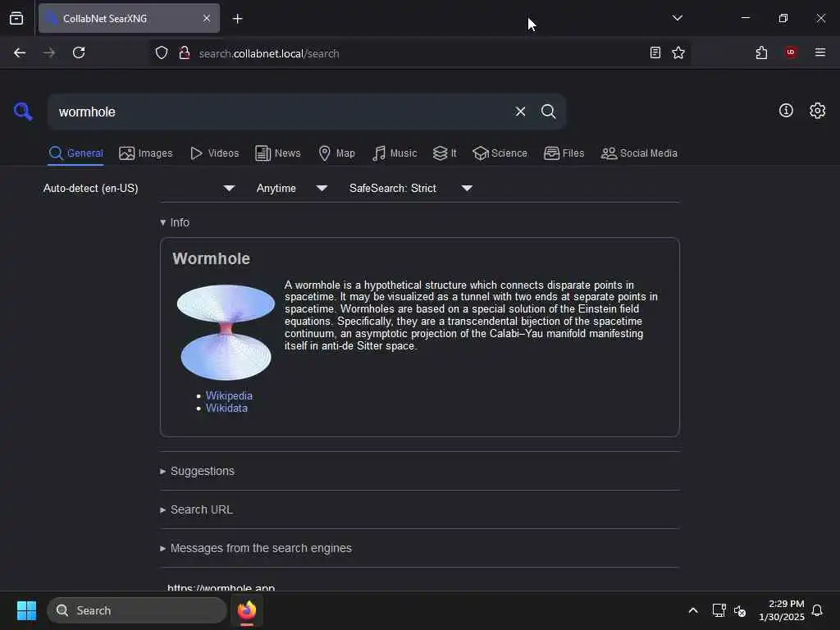The image size is (840, 630).
Task: Expand the Suggestions section
Action: [197, 471]
